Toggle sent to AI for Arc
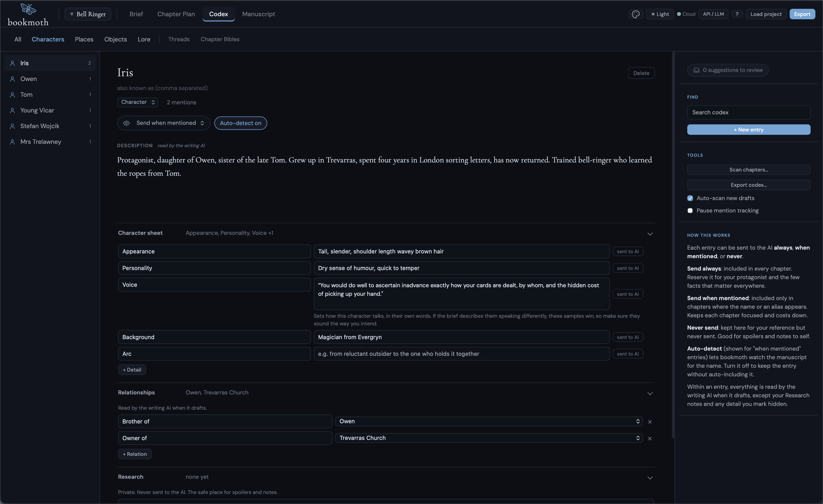The image size is (823, 504). click(x=628, y=354)
